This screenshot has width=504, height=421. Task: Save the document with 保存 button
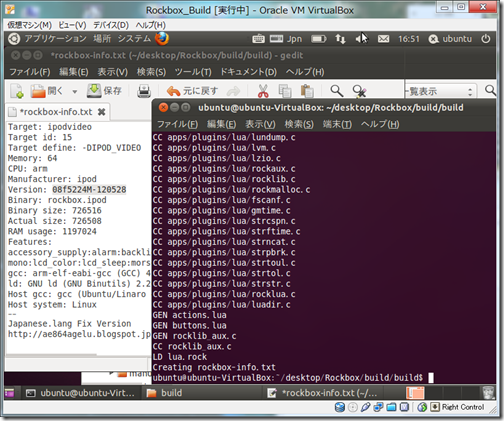click(104, 91)
